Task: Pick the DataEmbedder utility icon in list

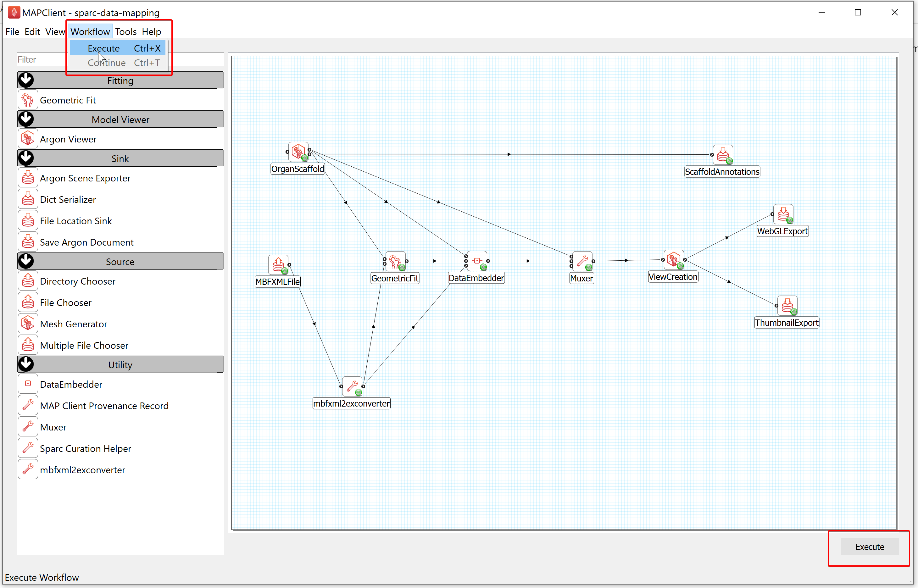Action: pos(28,384)
